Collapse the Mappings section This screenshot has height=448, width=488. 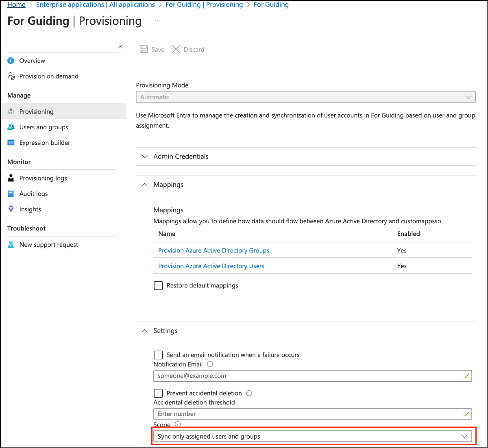point(145,185)
